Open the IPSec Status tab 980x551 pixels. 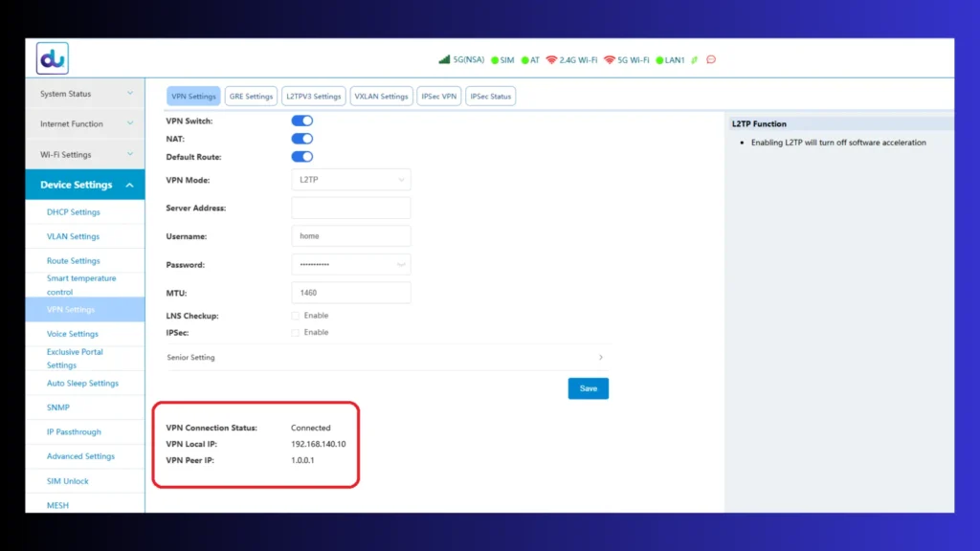(x=491, y=97)
